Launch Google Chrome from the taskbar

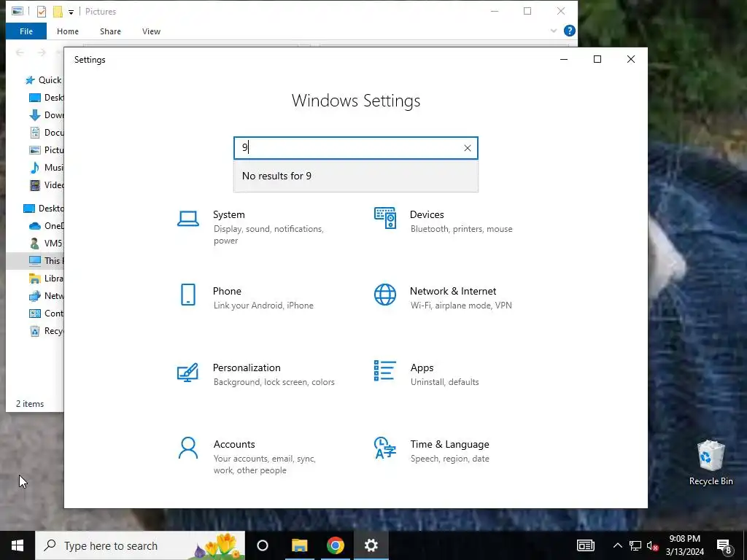pyautogui.click(x=336, y=545)
